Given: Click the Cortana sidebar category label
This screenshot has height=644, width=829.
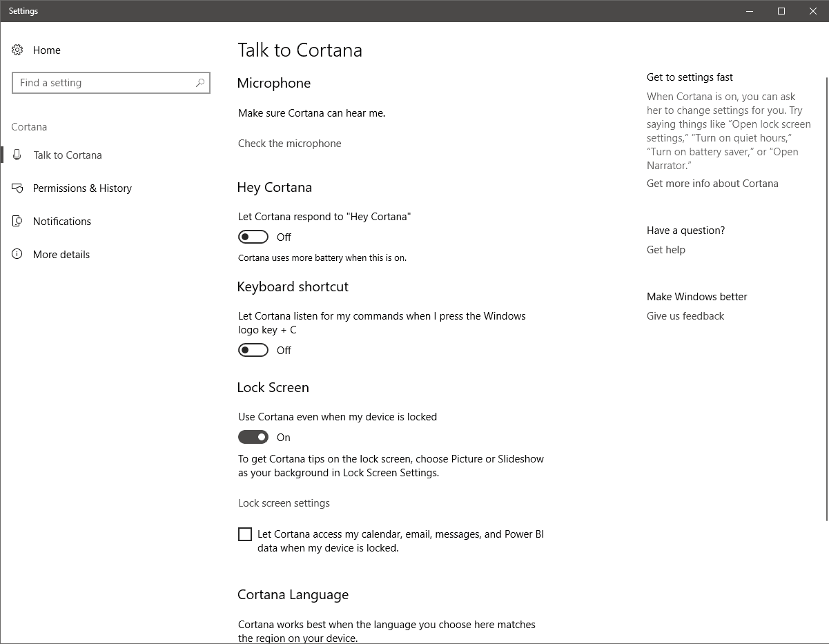Looking at the screenshot, I should (29, 127).
